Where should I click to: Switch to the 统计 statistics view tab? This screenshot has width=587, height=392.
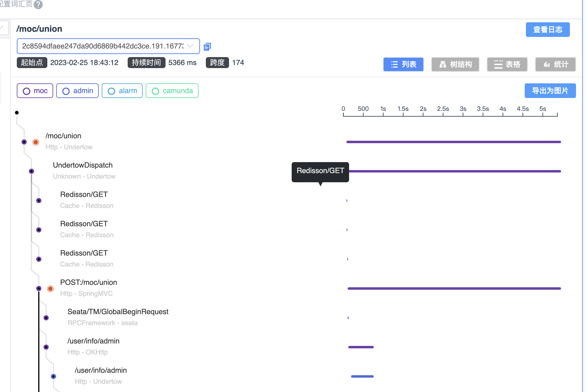[555, 64]
